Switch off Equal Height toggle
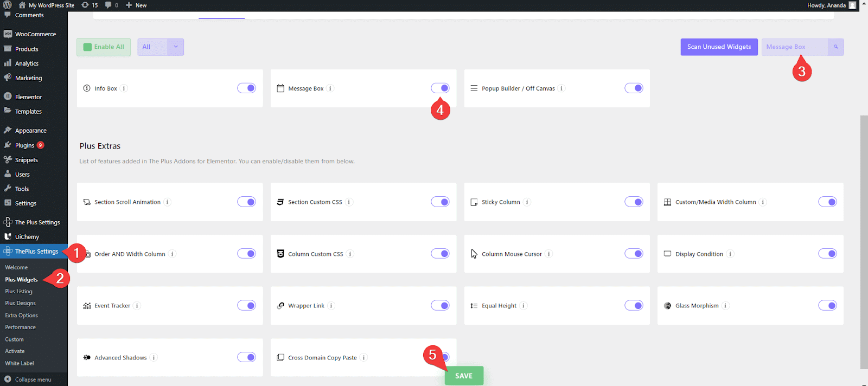Viewport: 868px width, 386px height. [634, 306]
